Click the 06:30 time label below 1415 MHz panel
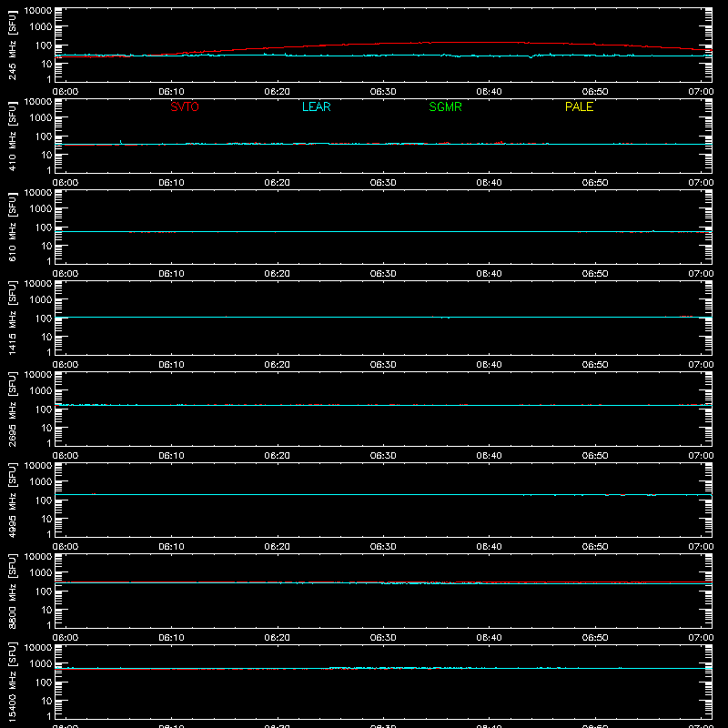Screen dimensions: 728x728 click(x=383, y=365)
